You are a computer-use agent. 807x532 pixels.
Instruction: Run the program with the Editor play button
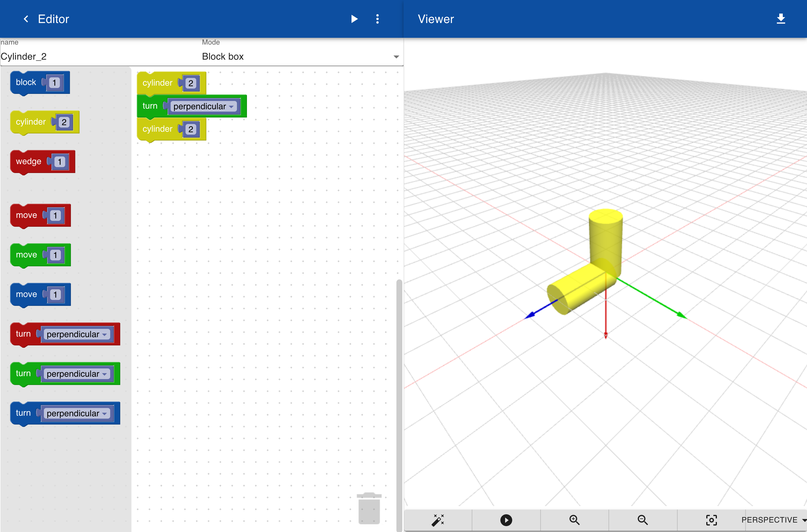(x=354, y=19)
